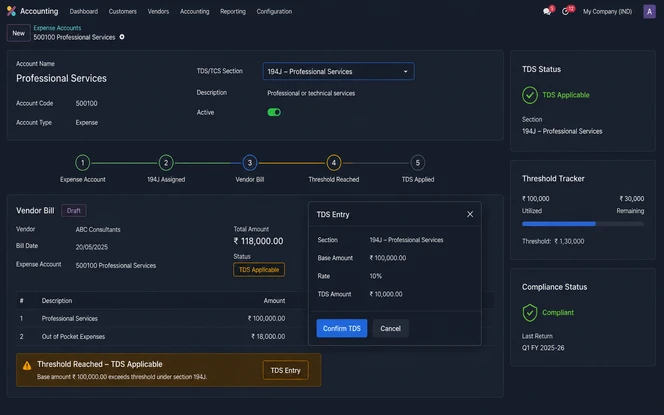Viewport: 664px width, 415px height.
Task: Click 500100 Professional Services expense account value
Action: 116,266
